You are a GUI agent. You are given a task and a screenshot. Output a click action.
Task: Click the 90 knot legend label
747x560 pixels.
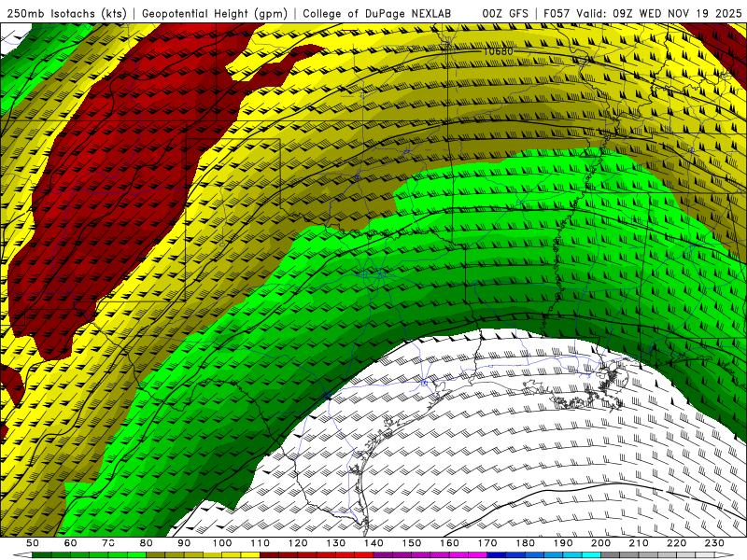click(184, 543)
